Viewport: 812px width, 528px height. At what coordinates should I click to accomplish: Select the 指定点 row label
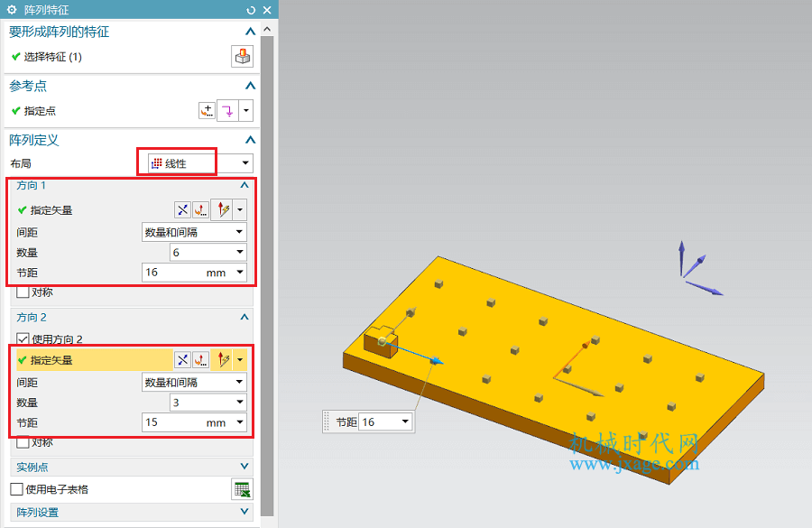pos(40,110)
